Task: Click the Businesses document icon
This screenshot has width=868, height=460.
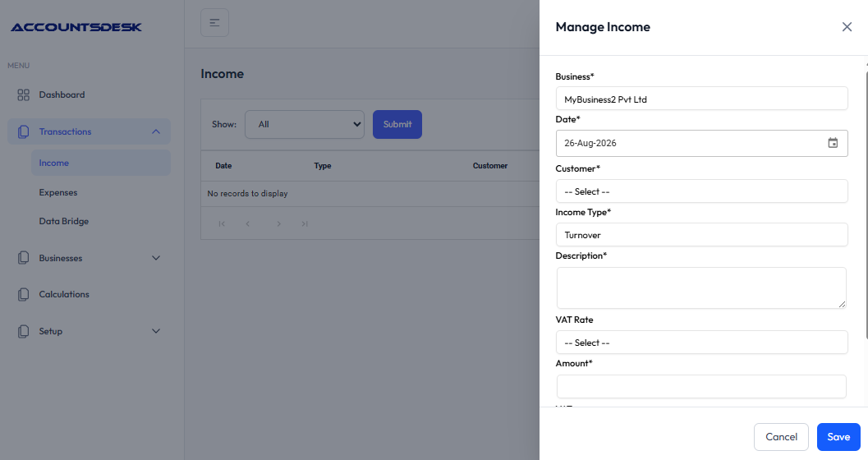Action: point(23,258)
